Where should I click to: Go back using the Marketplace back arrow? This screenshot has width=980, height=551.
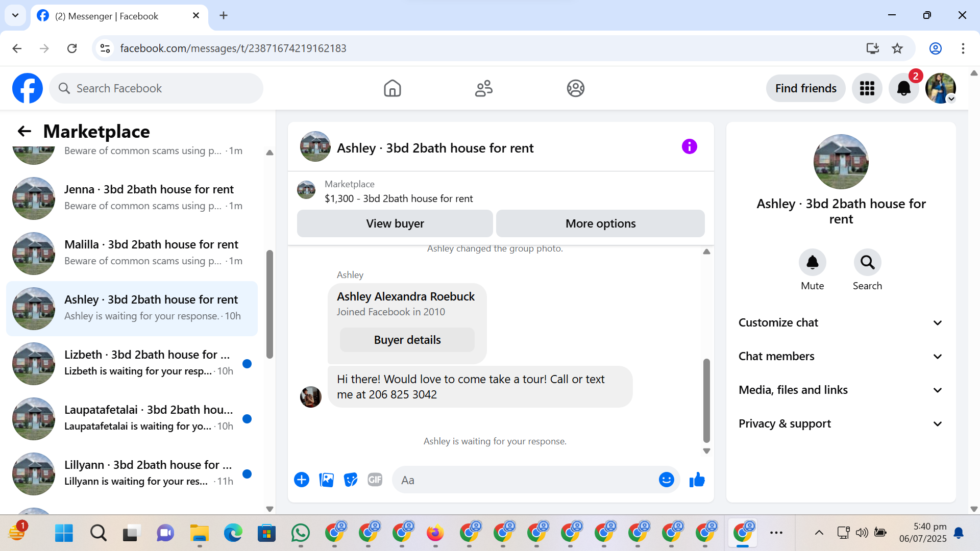(x=24, y=132)
